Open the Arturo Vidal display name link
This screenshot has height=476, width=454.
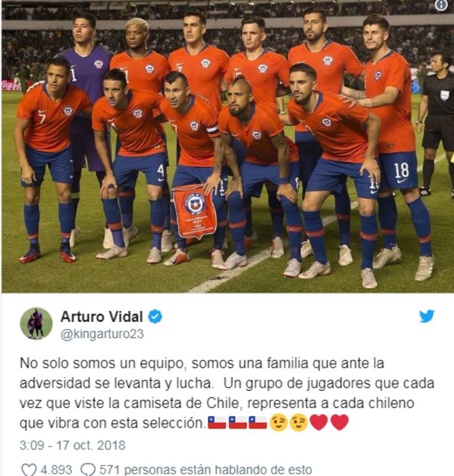(x=102, y=317)
